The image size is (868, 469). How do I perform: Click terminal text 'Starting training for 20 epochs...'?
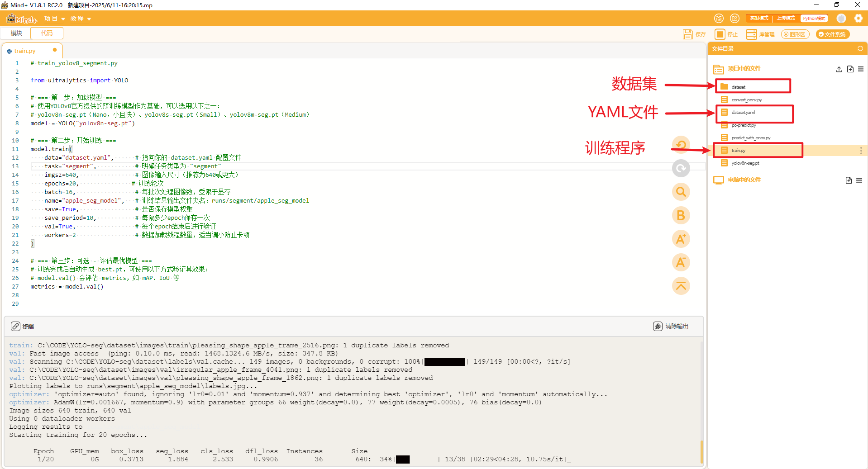pyautogui.click(x=78, y=435)
